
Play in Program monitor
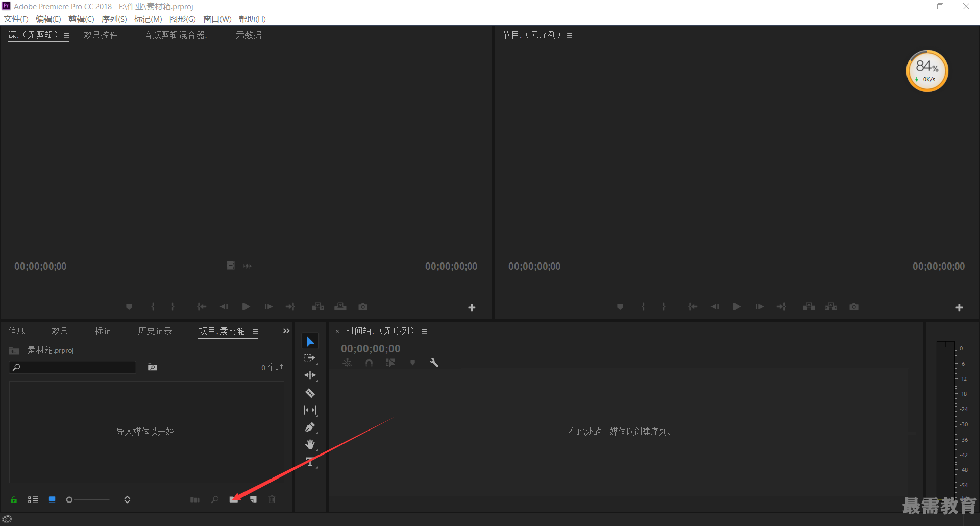737,307
